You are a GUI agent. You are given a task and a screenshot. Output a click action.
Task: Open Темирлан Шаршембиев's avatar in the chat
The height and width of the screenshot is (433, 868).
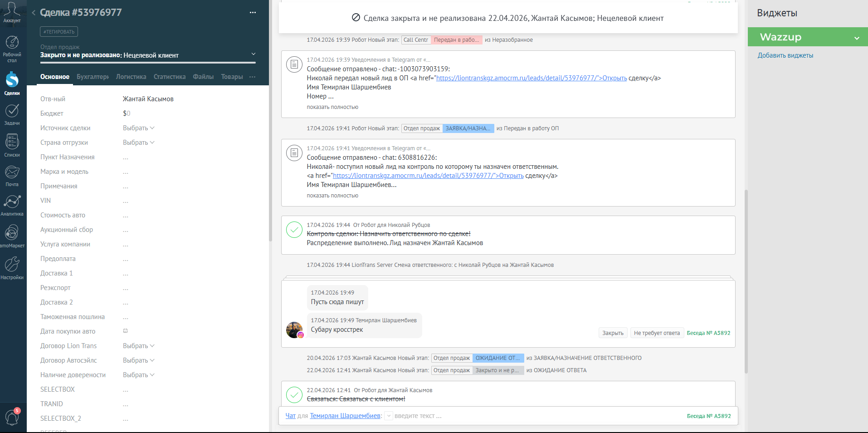(x=294, y=330)
